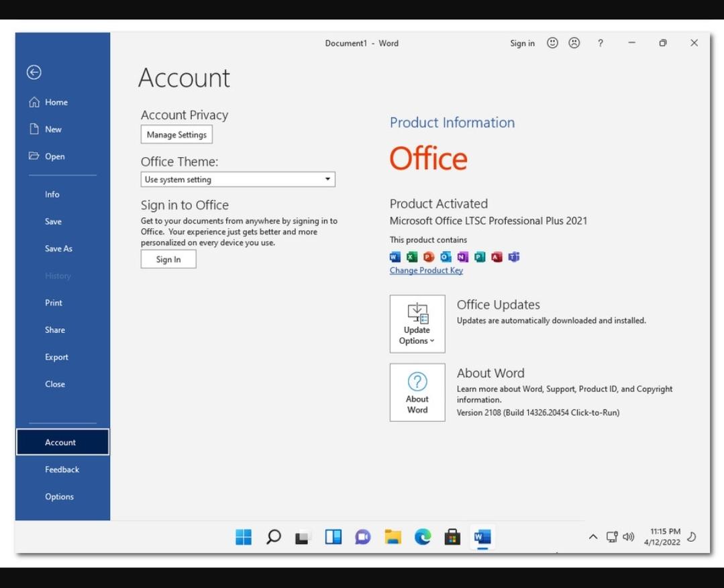Click the back arrow to exit Backstage

pos(34,72)
